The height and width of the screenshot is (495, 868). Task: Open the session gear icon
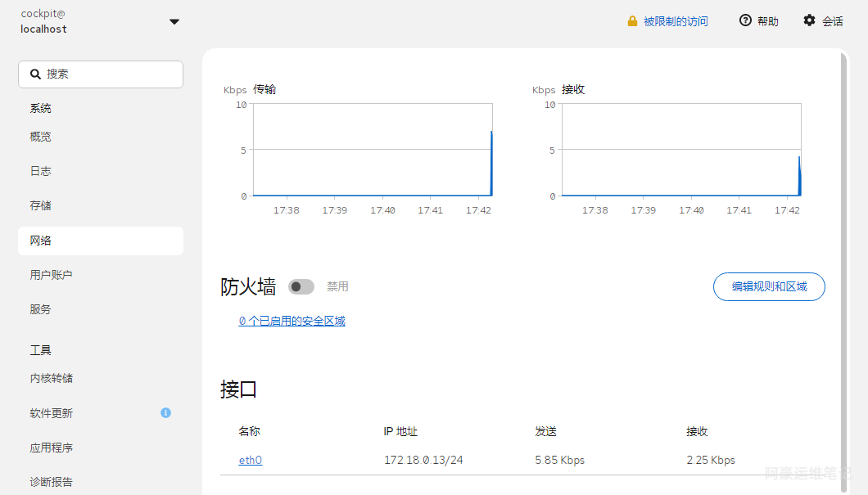[x=809, y=20]
